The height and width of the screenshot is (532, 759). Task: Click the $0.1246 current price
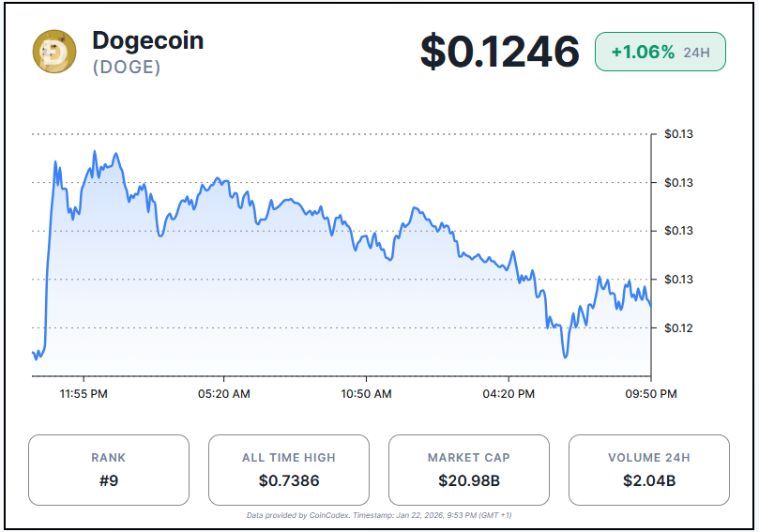click(499, 52)
